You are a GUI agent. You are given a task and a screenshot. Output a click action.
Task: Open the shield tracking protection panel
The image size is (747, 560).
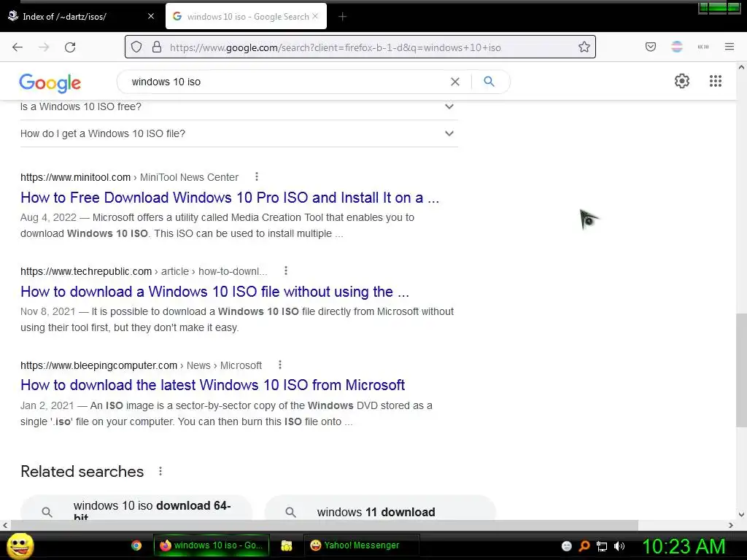coord(136,47)
